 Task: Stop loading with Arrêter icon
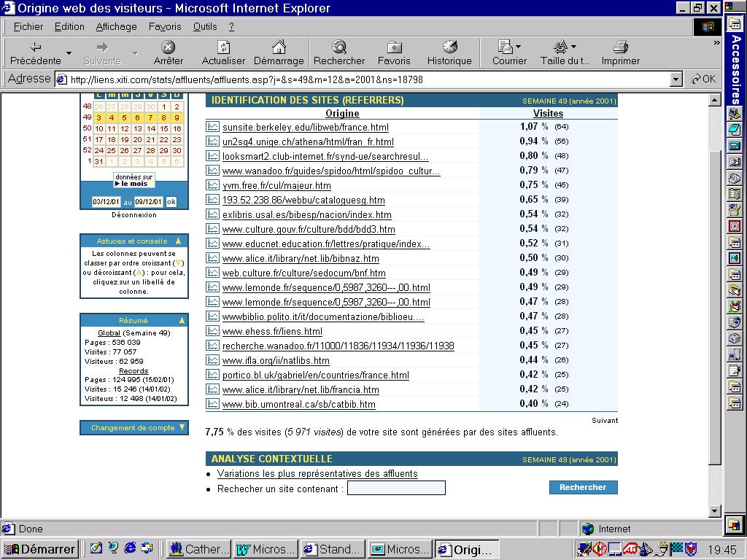coord(169,52)
